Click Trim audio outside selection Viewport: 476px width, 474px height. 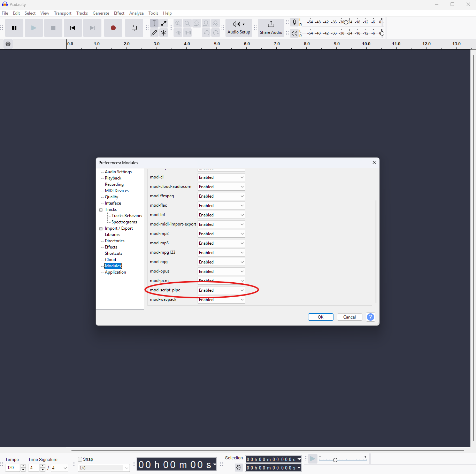178,32
